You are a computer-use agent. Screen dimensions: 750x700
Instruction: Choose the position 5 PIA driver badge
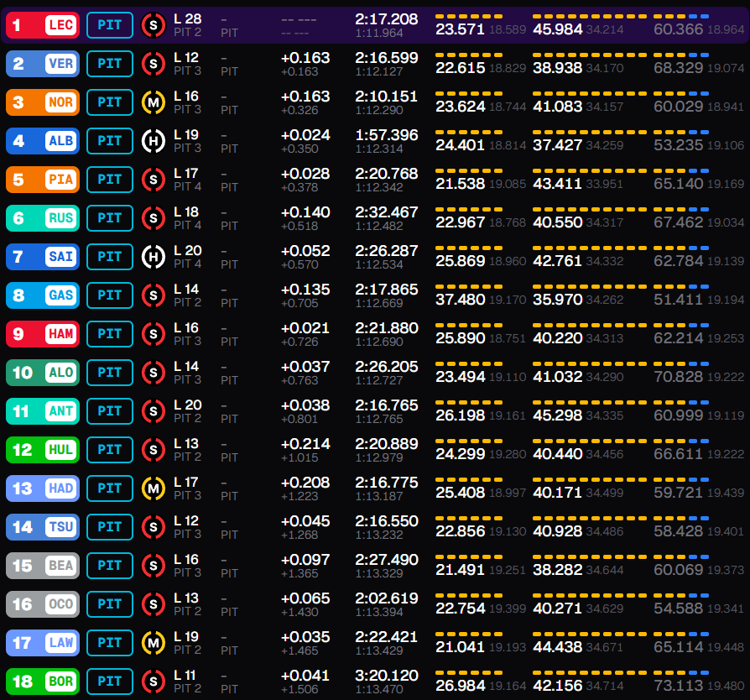tap(43, 180)
